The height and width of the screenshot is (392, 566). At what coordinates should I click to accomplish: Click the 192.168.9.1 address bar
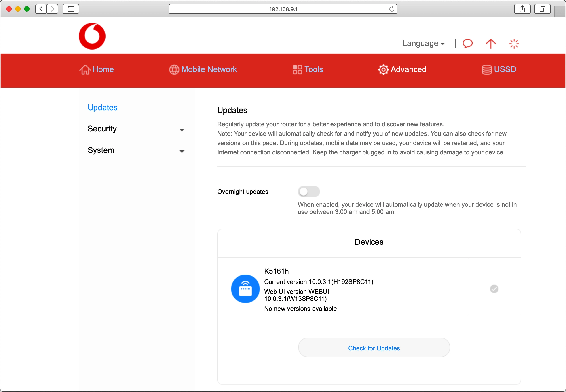coord(283,9)
